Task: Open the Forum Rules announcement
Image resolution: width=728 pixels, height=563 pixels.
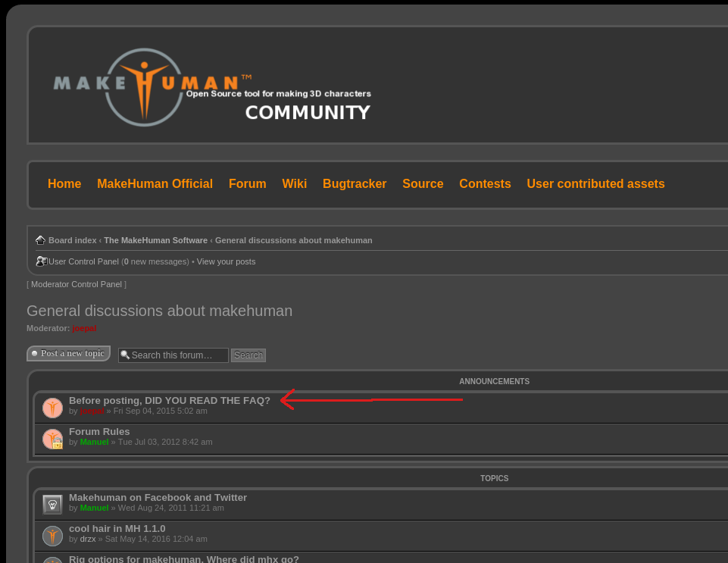Action: (x=99, y=432)
